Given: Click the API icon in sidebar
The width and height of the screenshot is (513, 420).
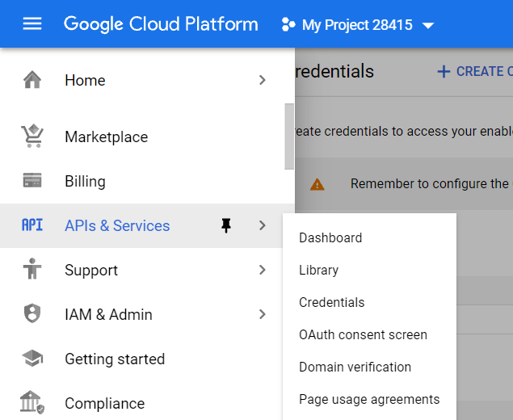Looking at the screenshot, I should point(32,225).
